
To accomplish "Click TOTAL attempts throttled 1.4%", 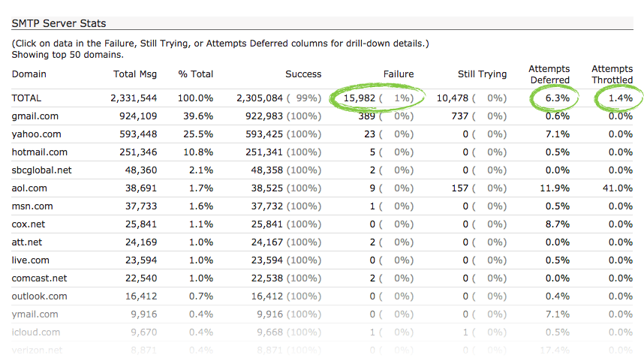I will click(618, 98).
